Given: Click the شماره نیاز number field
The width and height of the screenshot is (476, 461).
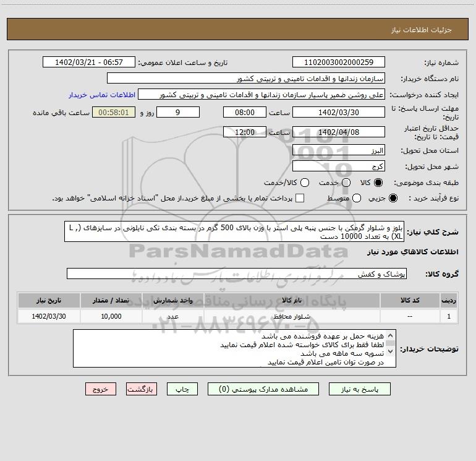Looking at the screenshot, I should point(339,62).
